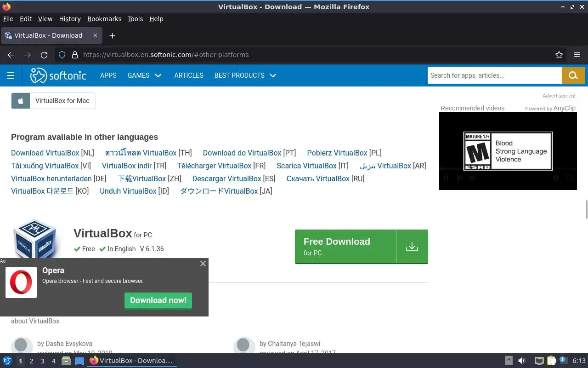This screenshot has width=588, height=368.
Task: Bookmark this page with the star icon
Action: point(559,55)
